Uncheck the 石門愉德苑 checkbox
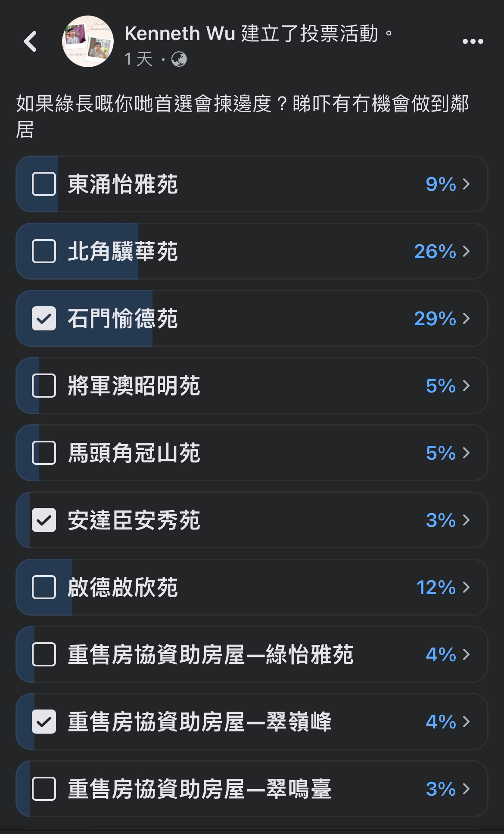504x834 pixels. (44, 318)
